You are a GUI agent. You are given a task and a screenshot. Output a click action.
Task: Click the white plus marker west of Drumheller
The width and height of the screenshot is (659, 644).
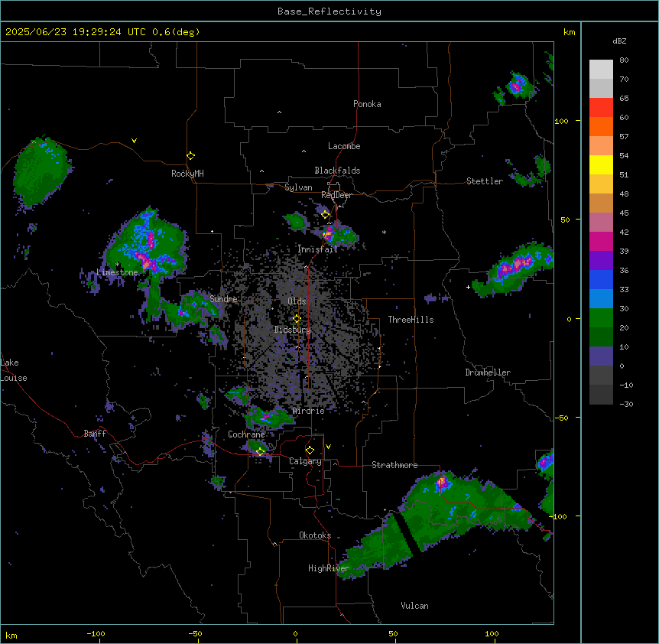[468, 287]
